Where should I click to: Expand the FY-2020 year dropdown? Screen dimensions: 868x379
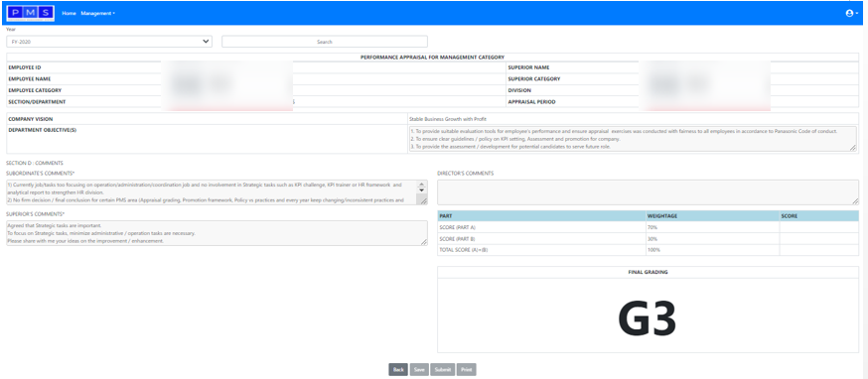coord(109,42)
